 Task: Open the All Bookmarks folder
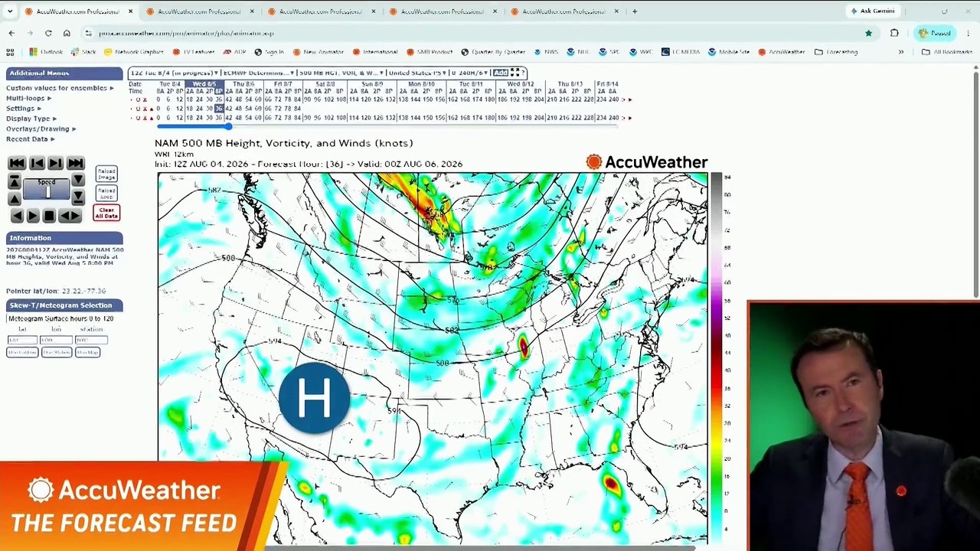(x=947, y=52)
